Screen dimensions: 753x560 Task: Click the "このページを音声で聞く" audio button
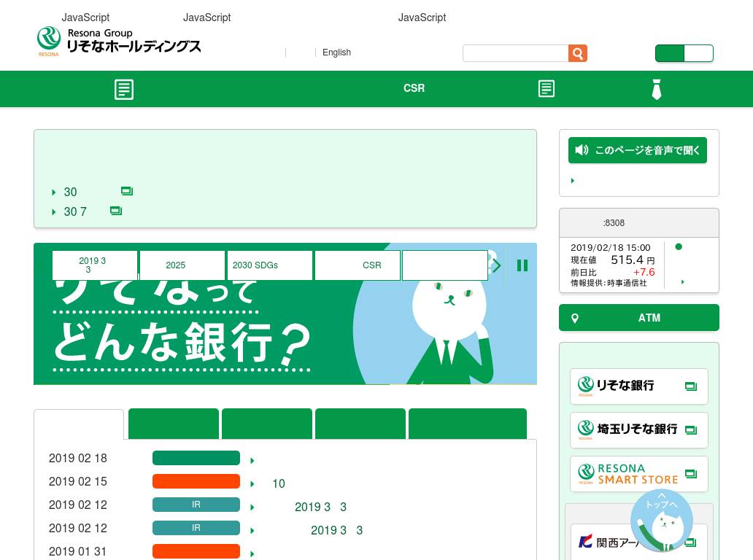pos(637,150)
